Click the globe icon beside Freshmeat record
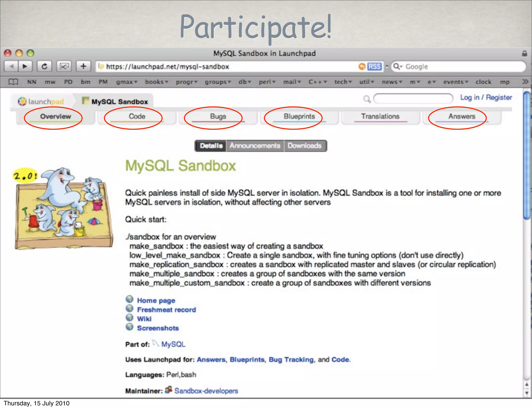Image resolution: width=532 pixels, height=409 pixels. pyautogui.click(x=129, y=309)
